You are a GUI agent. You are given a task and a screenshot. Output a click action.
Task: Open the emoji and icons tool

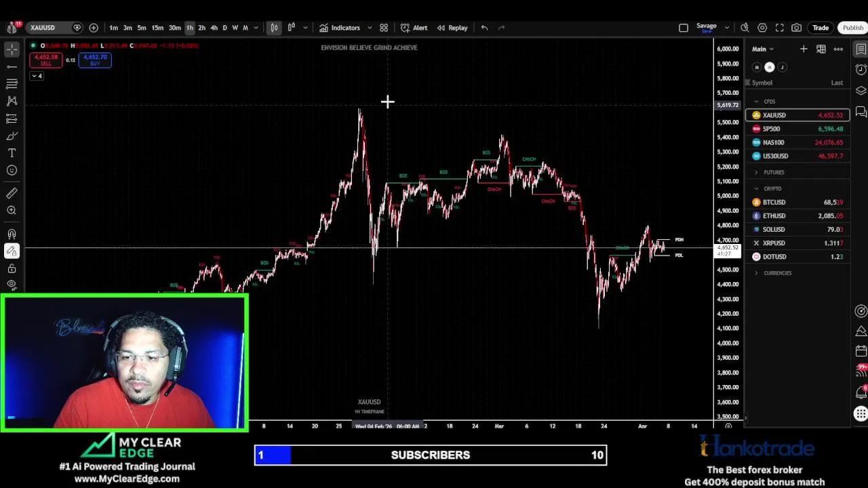12,170
